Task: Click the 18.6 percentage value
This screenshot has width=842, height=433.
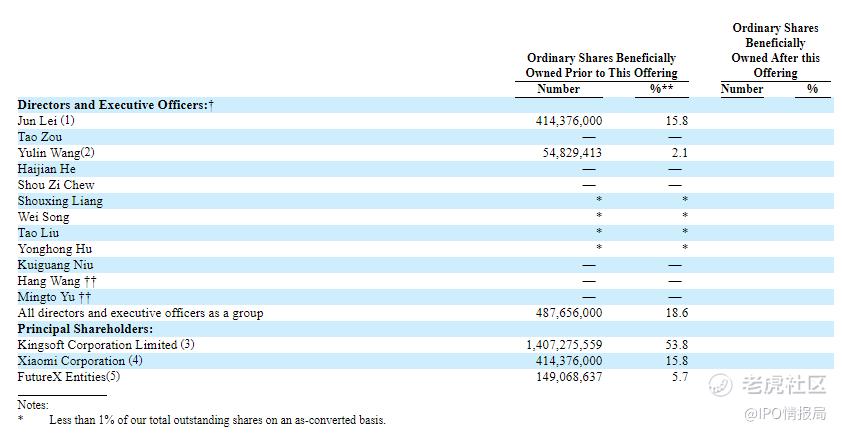Action: pos(677,313)
